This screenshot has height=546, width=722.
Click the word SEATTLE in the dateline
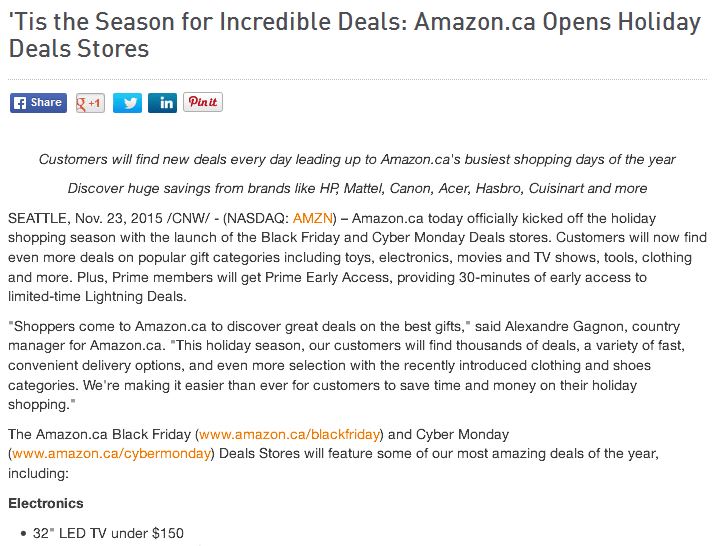click(x=37, y=218)
